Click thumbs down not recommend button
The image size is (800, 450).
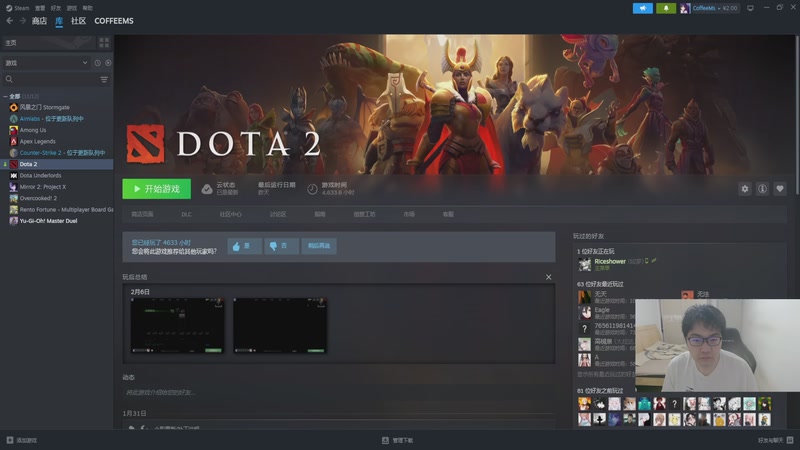pos(282,246)
